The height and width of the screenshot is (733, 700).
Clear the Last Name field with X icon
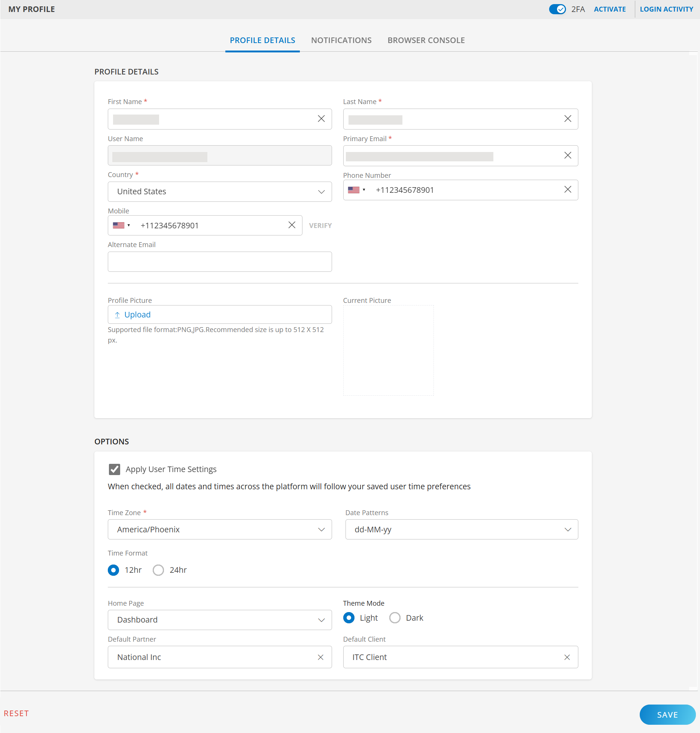click(x=567, y=119)
